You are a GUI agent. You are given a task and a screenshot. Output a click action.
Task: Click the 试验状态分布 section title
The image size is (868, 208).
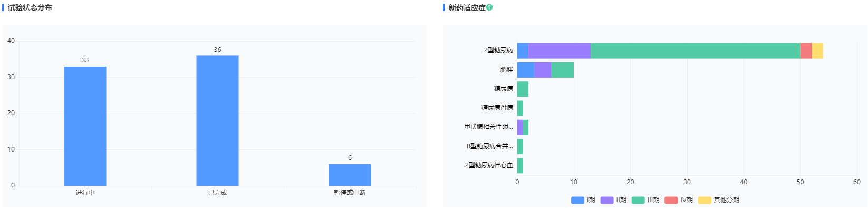[30, 7]
